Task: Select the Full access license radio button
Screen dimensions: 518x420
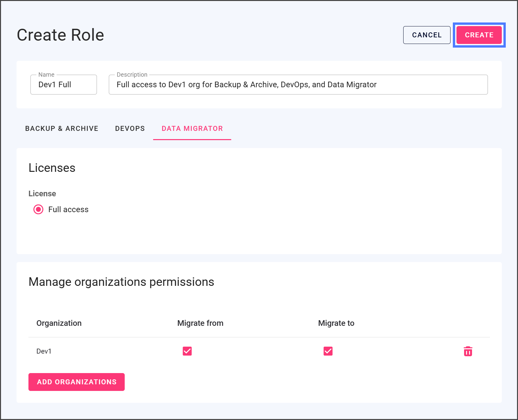Action: [x=38, y=210]
